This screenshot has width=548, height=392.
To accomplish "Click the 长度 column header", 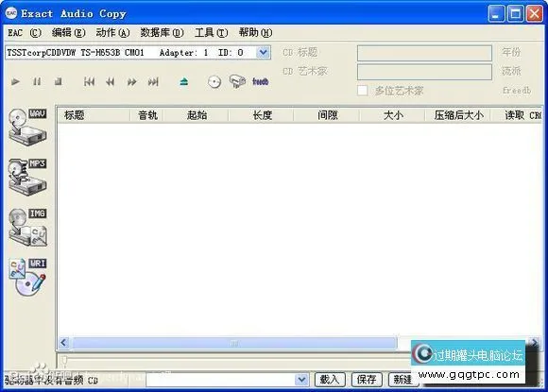I will tap(262, 115).
